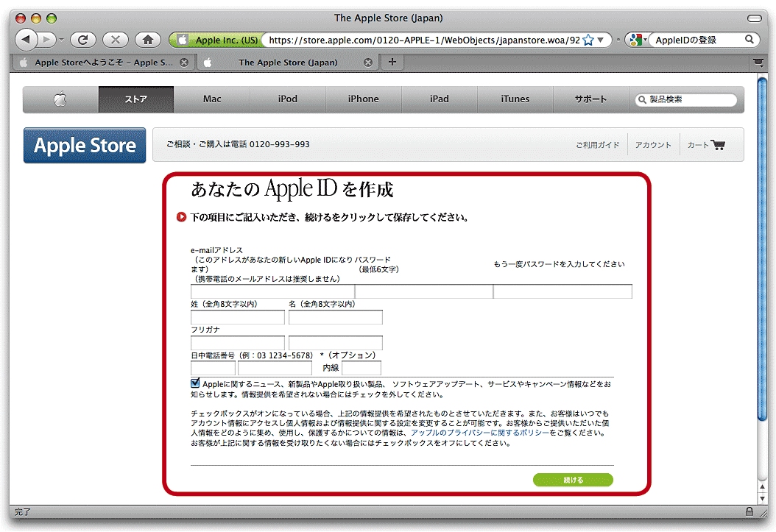Open the iPhone navigation item
Image resolution: width=776 pixels, height=532 pixels.
pos(363,99)
